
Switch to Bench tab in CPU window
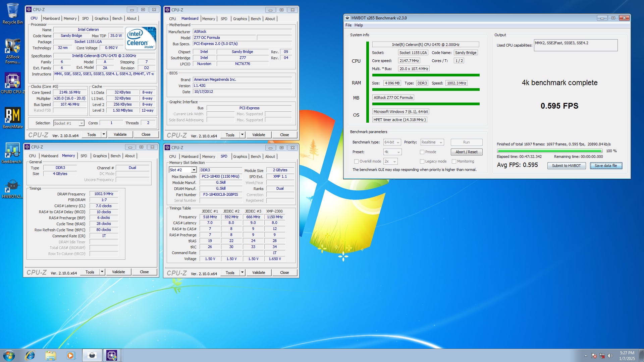click(117, 19)
